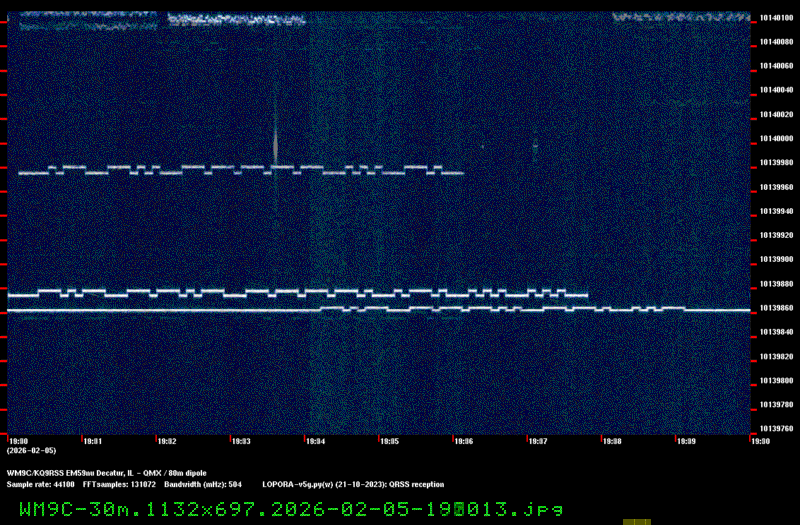Select the 19:03 time axis label

(x=241, y=441)
